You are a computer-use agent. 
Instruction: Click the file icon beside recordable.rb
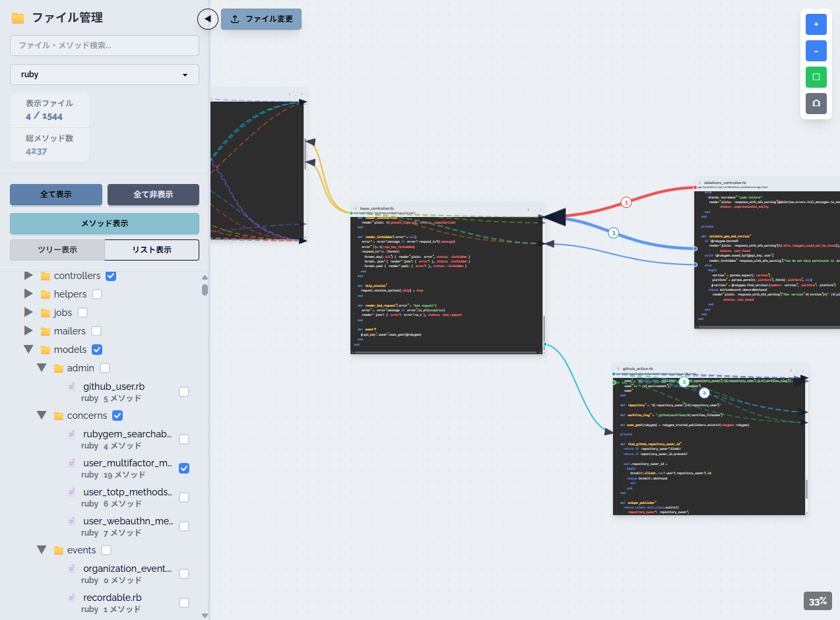point(72,598)
